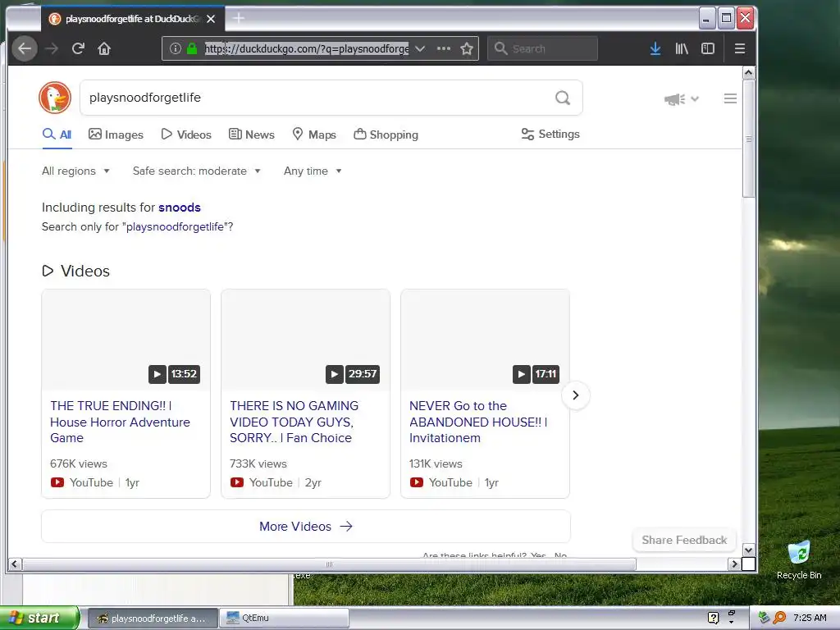Show site information icon in address bar

coord(176,48)
